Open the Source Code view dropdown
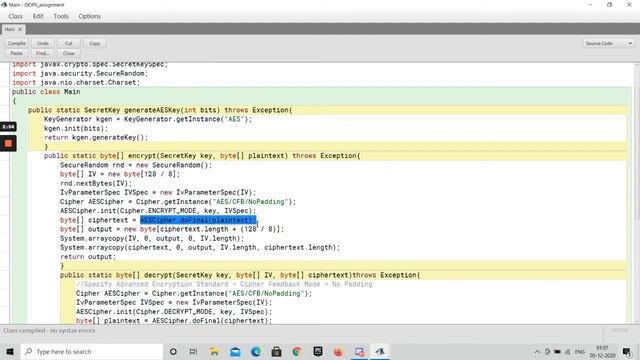 [x=608, y=43]
